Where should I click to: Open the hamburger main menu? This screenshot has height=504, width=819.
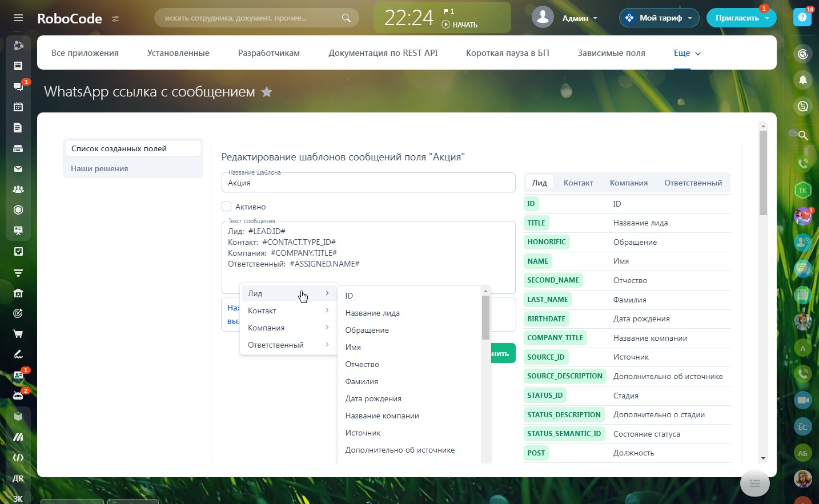(18, 18)
